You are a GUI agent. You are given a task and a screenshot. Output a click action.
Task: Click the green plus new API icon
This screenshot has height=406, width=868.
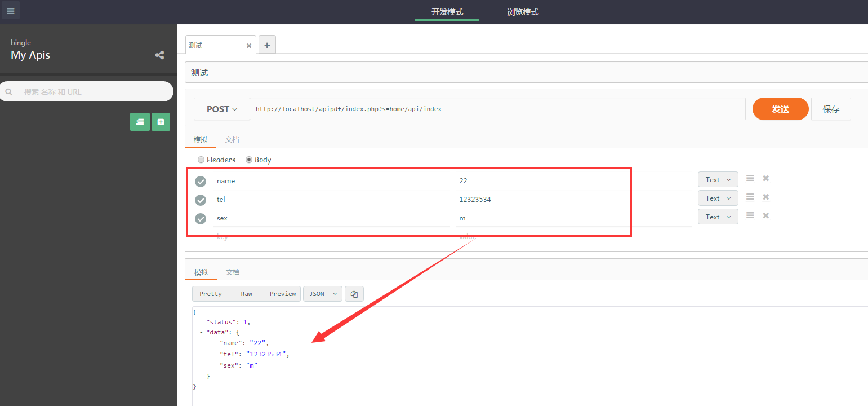(x=161, y=122)
